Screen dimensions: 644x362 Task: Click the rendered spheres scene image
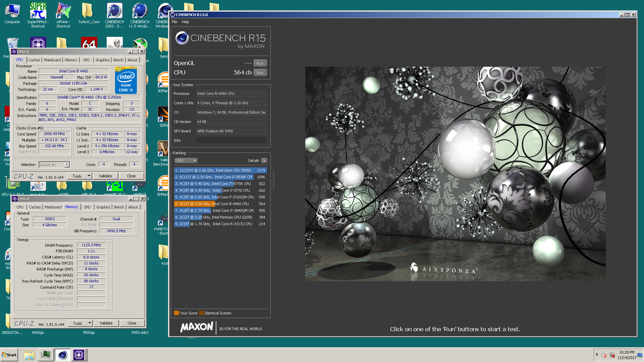[455, 174]
